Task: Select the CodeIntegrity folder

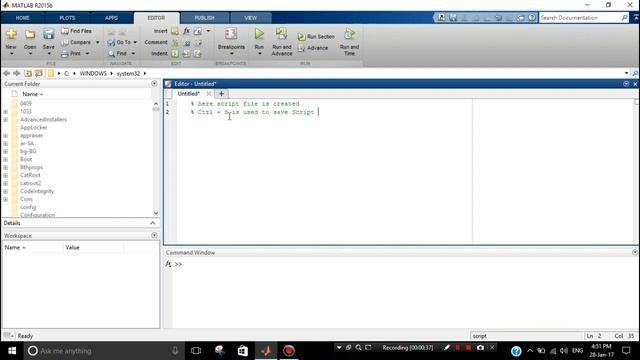Action: click(x=37, y=191)
